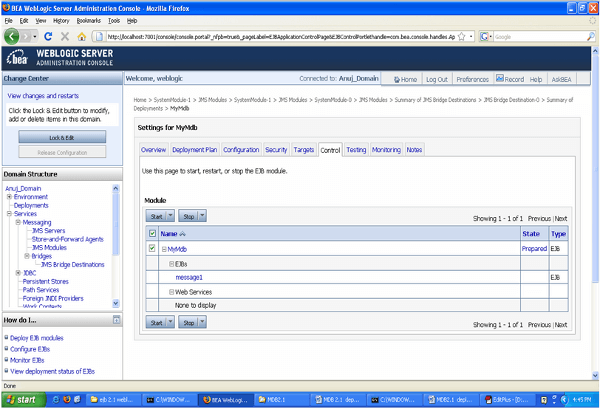Click the Domain Structure scrollbar down arrow
This screenshot has height=409, width=600.
coord(116,303)
